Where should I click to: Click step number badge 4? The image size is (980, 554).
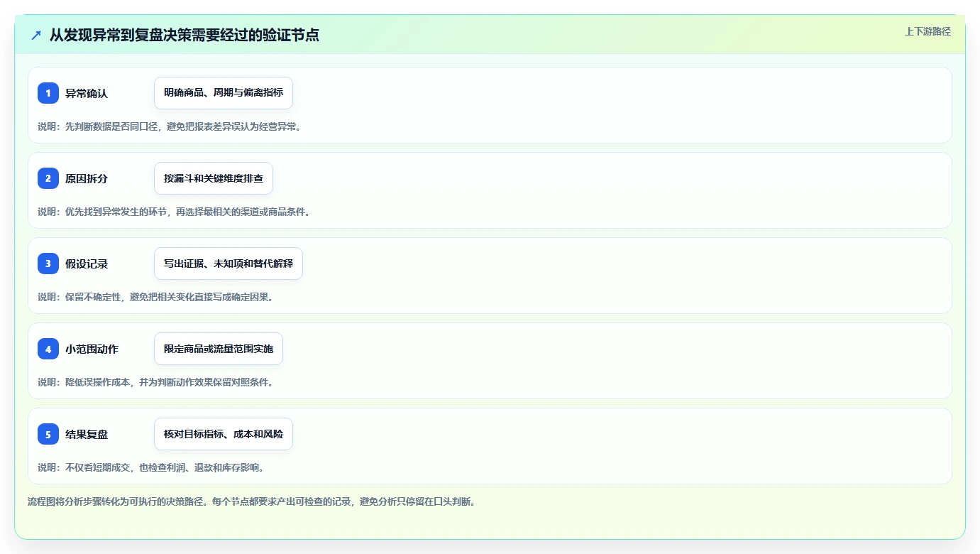(x=48, y=349)
